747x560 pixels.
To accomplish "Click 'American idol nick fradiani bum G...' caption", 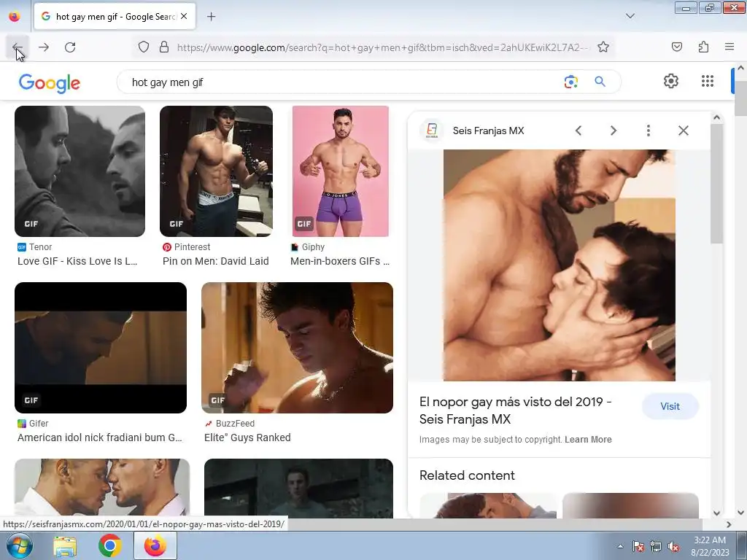I will (x=99, y=437).
